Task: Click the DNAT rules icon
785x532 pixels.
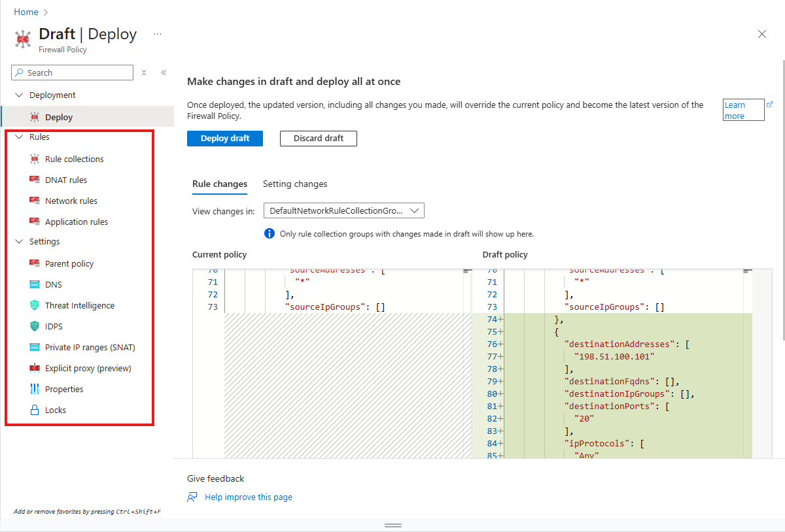Action: [35, 180]
